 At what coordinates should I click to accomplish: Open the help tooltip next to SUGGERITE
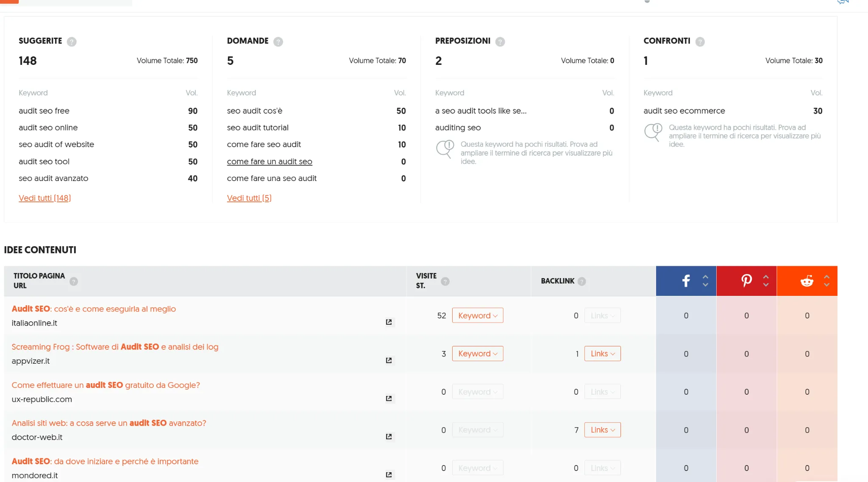[72, 42]
